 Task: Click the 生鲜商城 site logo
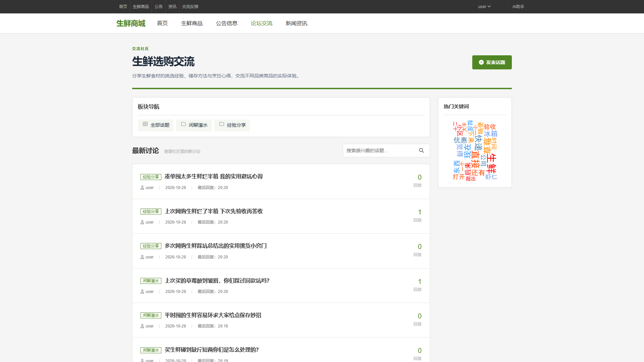click(x=131, y=23)
